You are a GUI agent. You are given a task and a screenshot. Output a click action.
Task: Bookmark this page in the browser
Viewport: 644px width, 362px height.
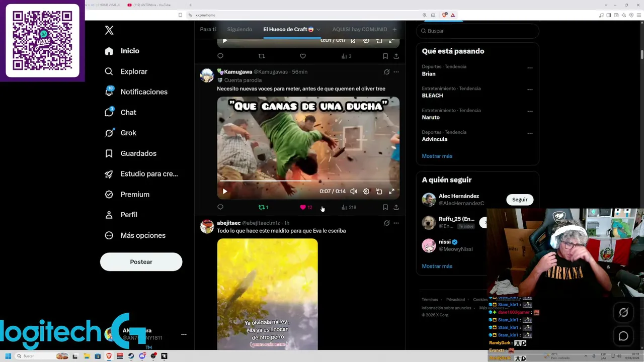[180, 15]
